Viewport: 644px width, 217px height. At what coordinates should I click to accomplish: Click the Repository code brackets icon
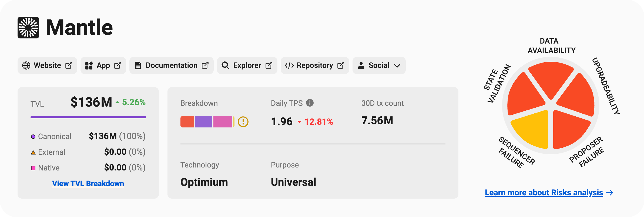click(289, 65)
